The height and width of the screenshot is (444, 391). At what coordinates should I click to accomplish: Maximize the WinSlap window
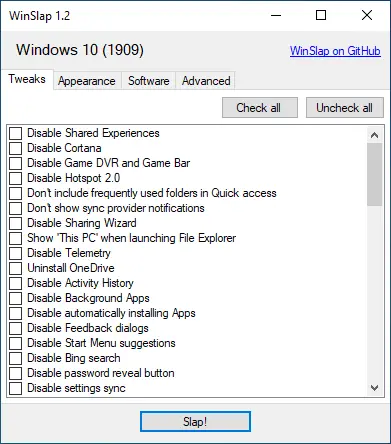pyautogui.click(x=321, y=15)
